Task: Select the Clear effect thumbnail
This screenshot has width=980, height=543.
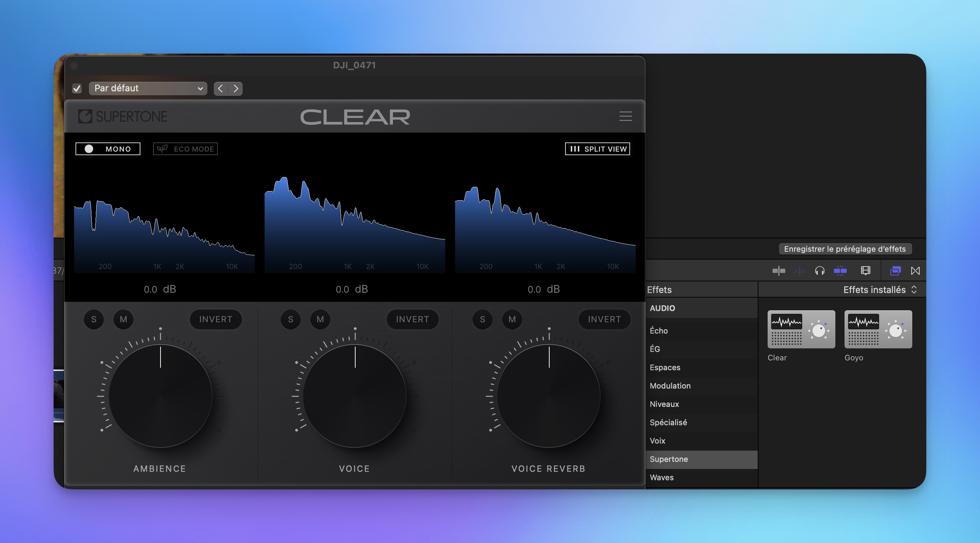Action: (801, 329)
